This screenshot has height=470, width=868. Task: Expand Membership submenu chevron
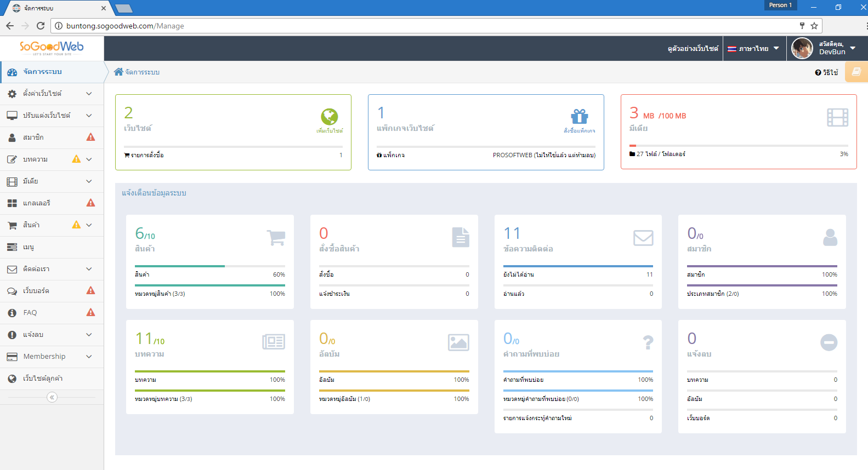point(89,357)
